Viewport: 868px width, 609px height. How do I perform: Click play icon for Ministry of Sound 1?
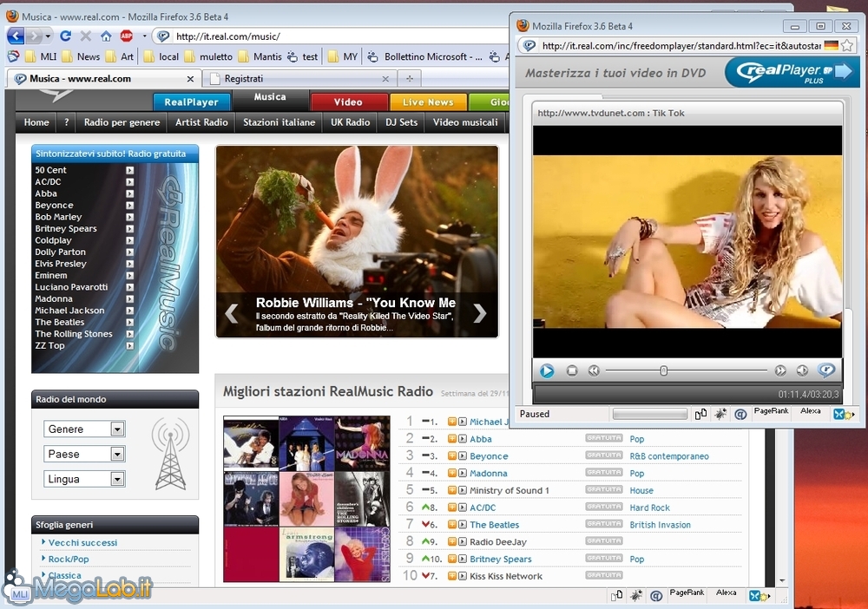(x=463, y=491)
